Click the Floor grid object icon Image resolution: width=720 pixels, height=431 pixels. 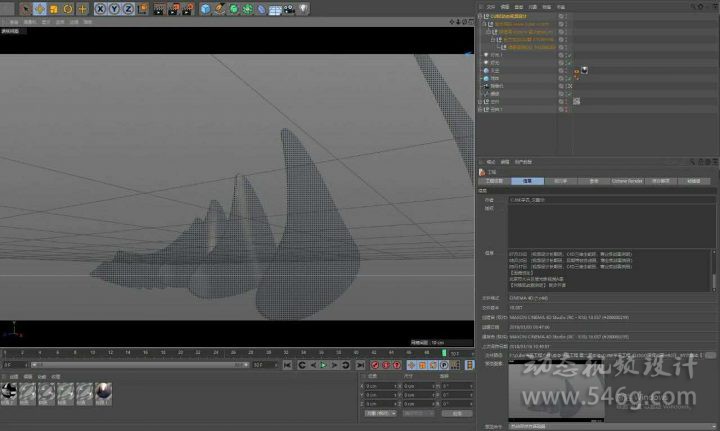point(275,9)
